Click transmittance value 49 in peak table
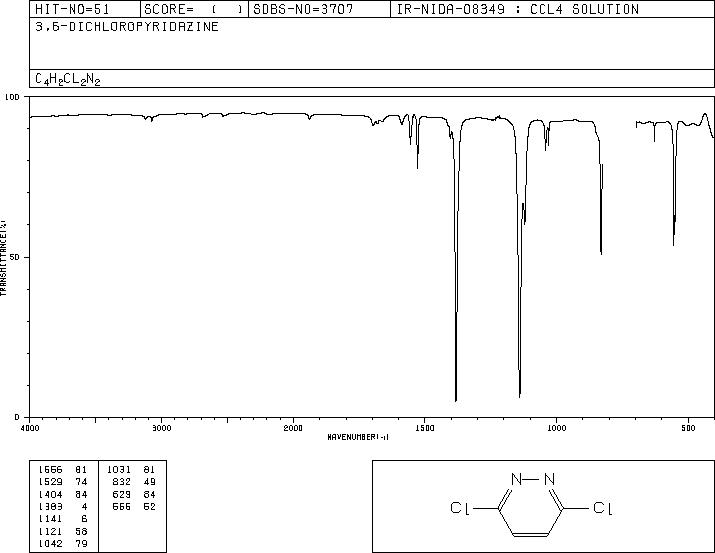This screenshot has width=715, height=553. click(x=150, y=482)
